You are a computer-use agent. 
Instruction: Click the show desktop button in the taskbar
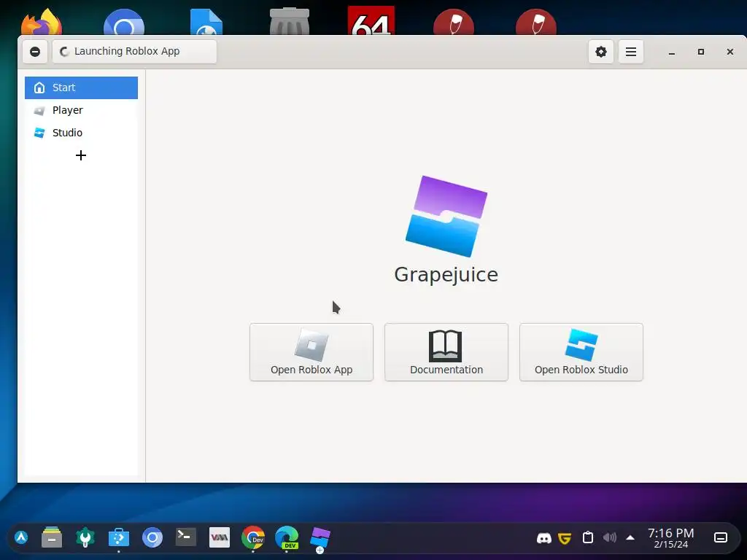click(721, 537)
